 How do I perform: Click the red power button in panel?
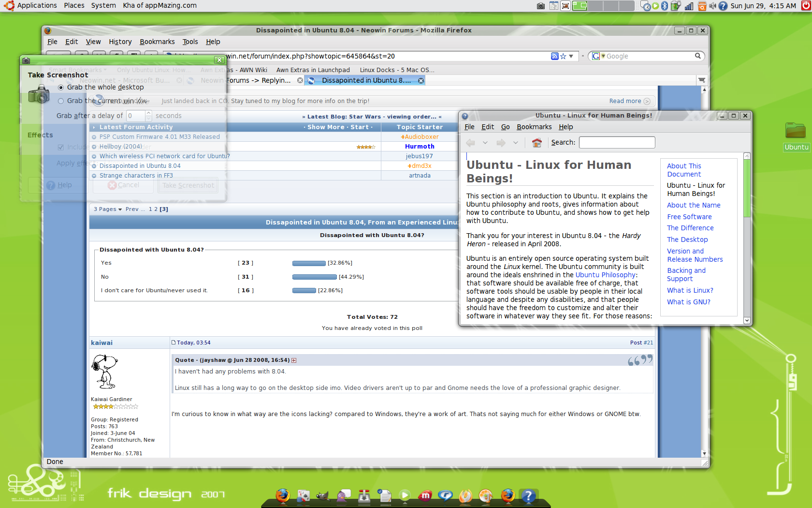[x=806, y=6]
